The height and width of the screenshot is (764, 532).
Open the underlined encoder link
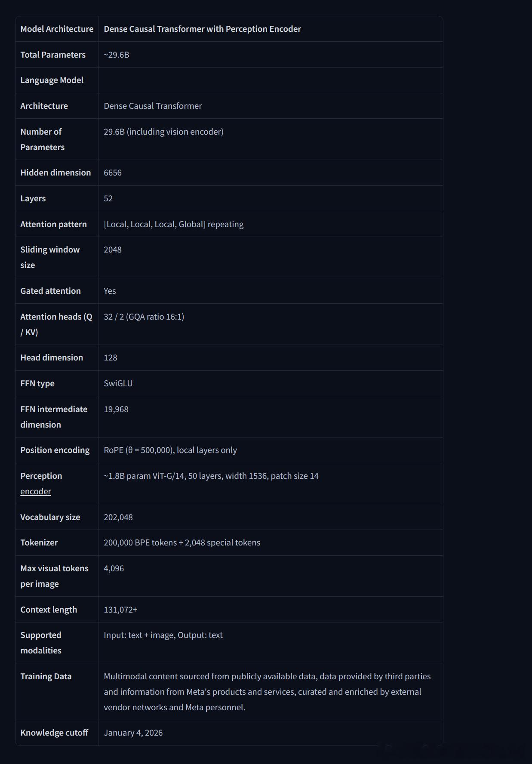point(36,491)
